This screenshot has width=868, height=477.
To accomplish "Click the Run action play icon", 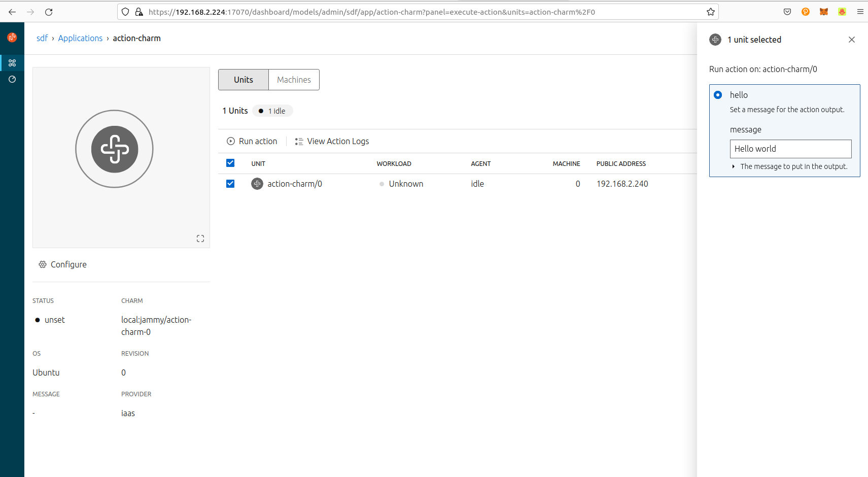I will (231, 141).
